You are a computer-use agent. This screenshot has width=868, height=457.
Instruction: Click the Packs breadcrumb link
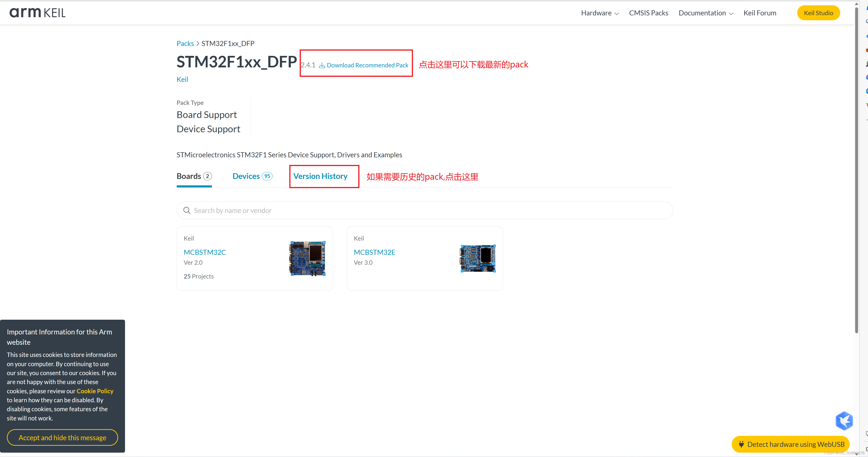(x=185, y=43)
